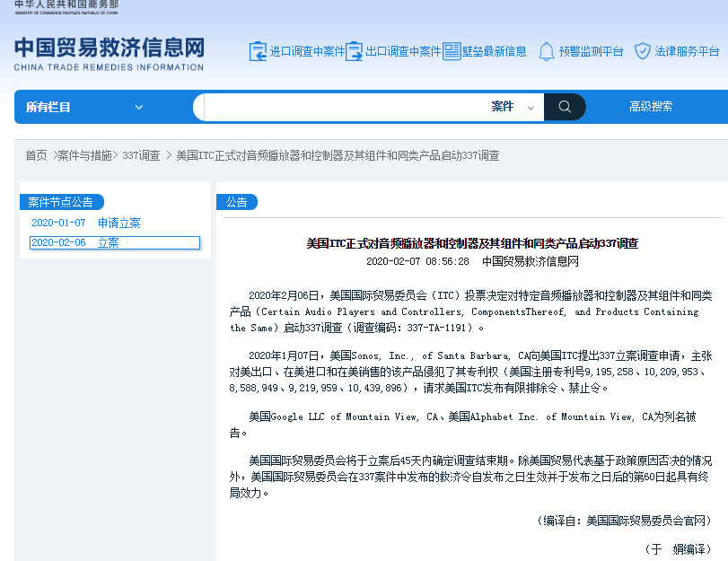Screen dimensions: 728x561
Task: Go to 首页 breadcrumb
Action: tap(36, 155)
